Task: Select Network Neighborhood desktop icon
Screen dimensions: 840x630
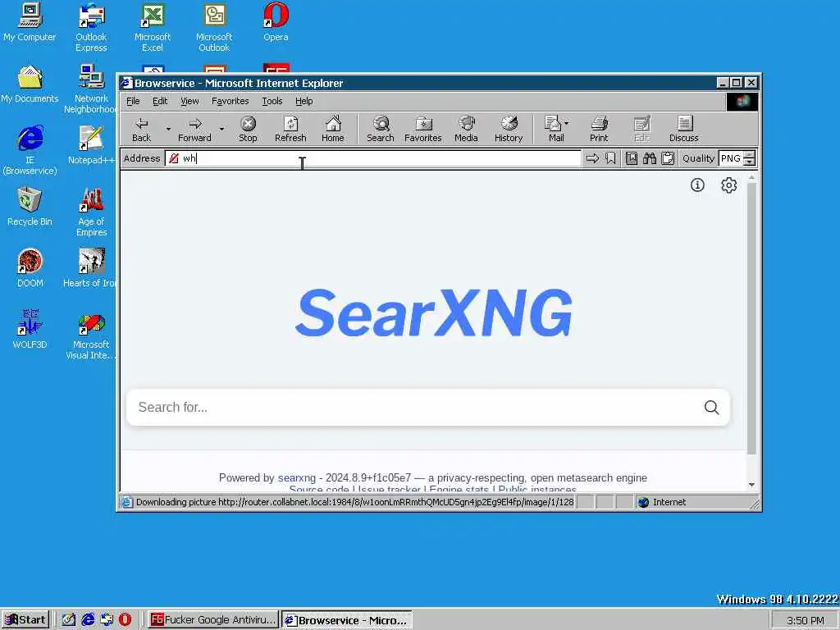Action: coord(91,89)
